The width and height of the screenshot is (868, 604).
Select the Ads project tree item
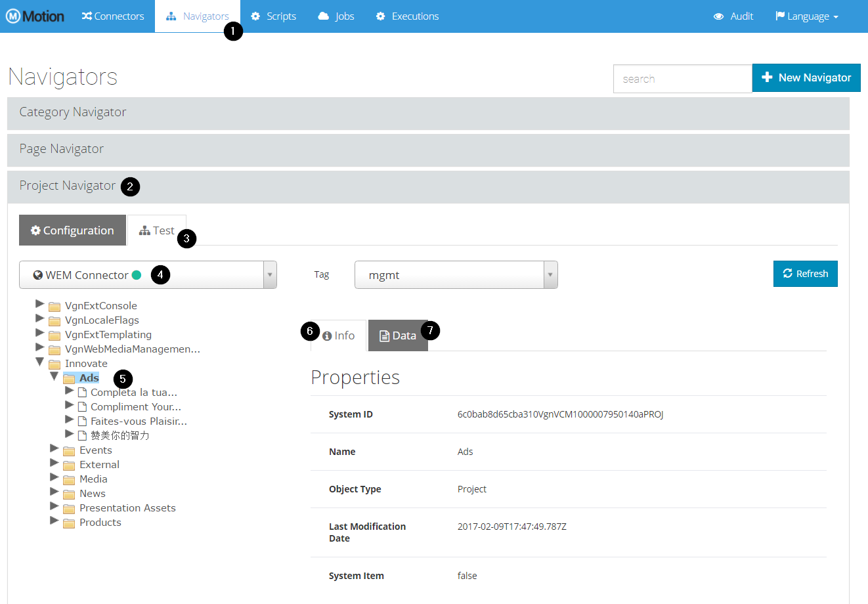point(89,378)
